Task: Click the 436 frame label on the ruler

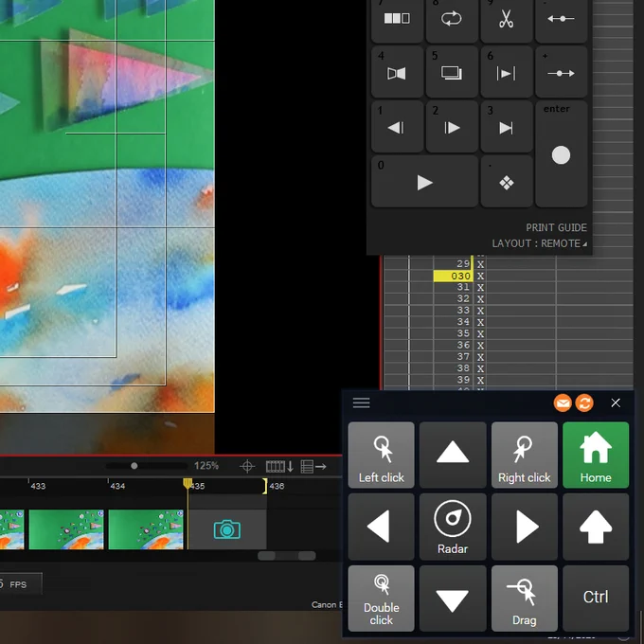Action: point(277,486)
